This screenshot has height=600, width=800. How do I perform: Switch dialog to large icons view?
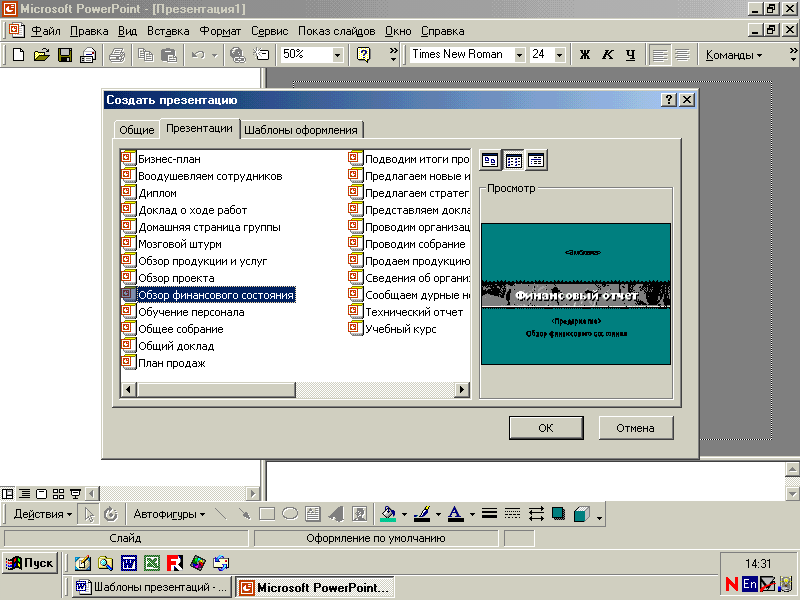[x=490, y=161]
